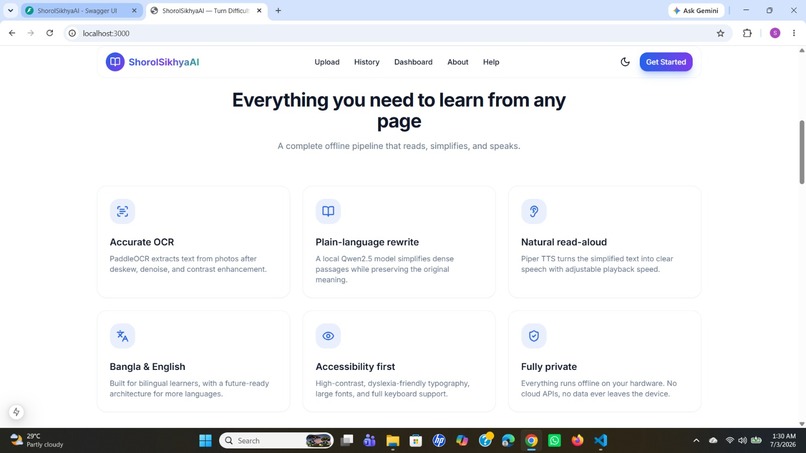The height and width of the screenshot is (453, 806).
Task: Open the weather widget showing 29°C
Action: tap(37, 440)
